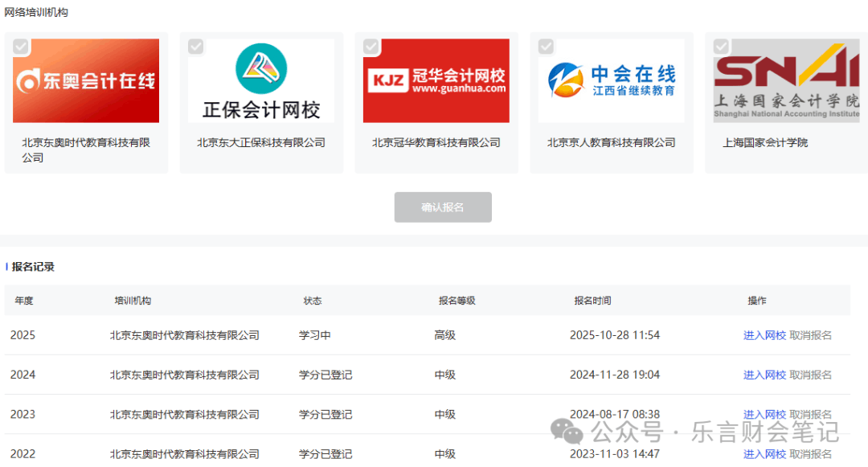Click 取消报名 for the 2025 record
This screenshot has width=868, height=467.
coord(810,335)
